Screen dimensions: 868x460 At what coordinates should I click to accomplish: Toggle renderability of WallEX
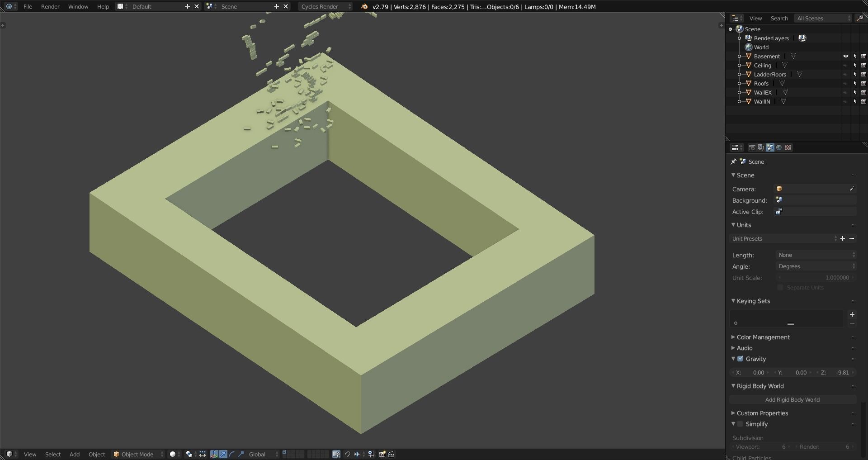863,92
